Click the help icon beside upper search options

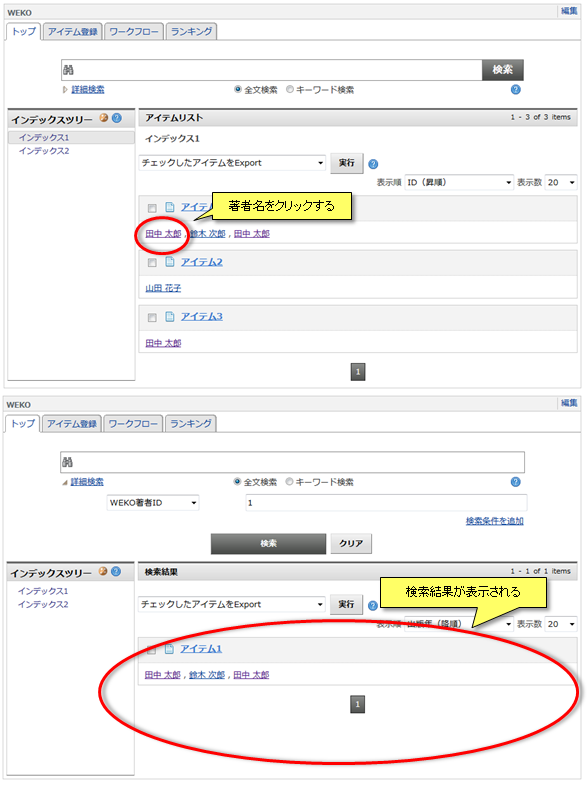tap(515, 90)
